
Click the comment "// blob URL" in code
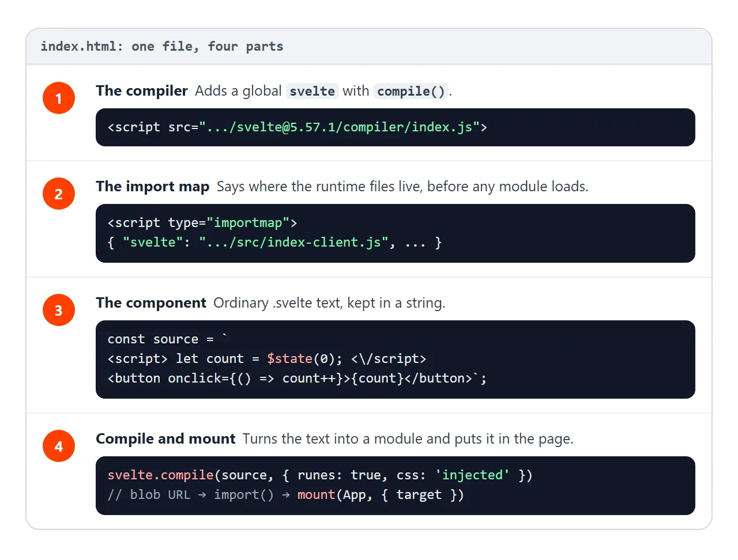pos(149,494)
